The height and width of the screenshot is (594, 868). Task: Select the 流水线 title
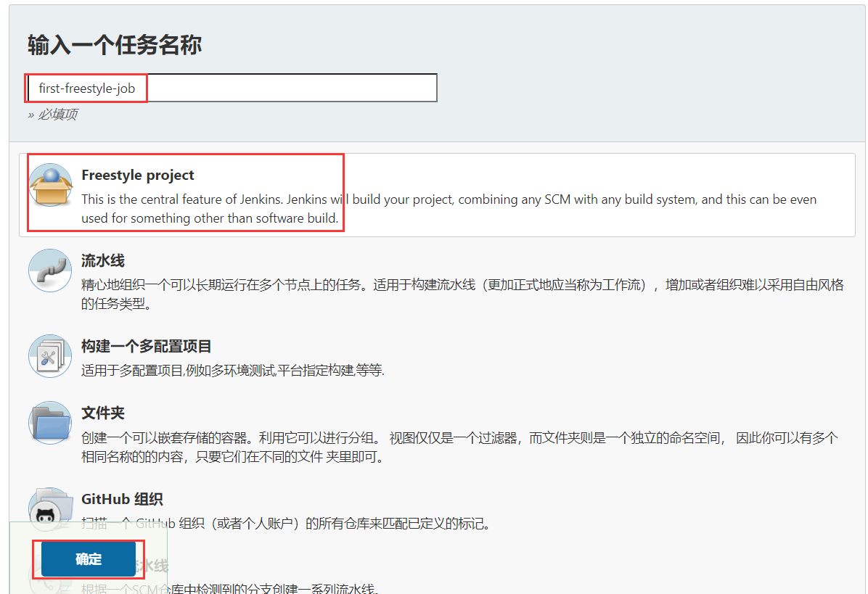pyautogui.click(x=103, y=260)
